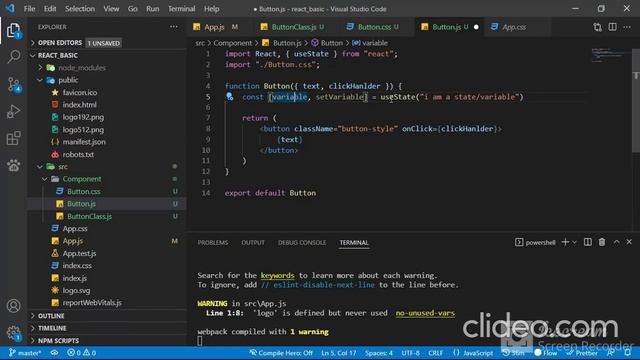Click the open changes editor icon

tap(598, 27)
